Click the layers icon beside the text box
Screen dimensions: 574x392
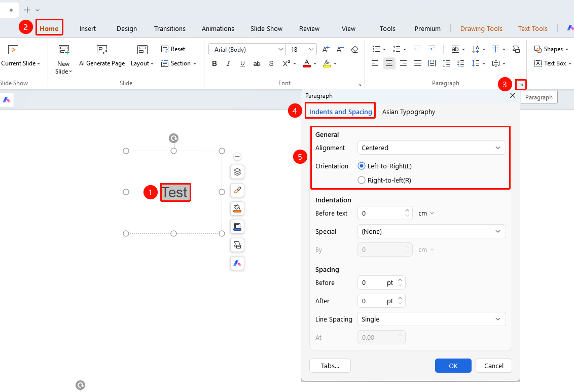[237, 172]
